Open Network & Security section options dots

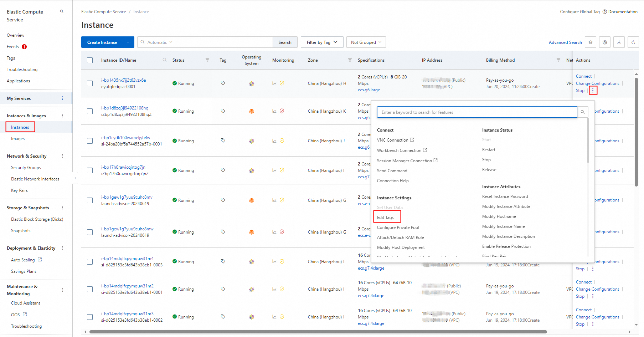[63, 156]
